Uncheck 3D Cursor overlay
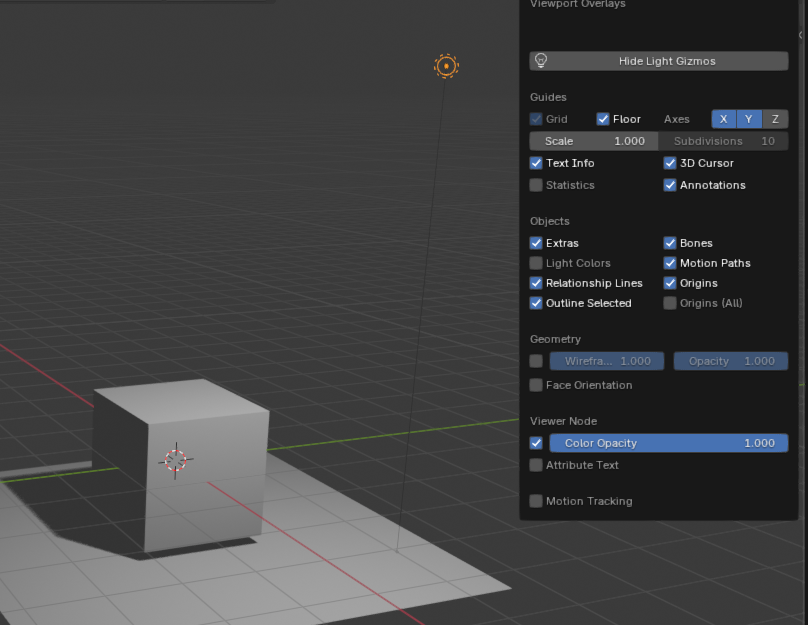This screenshot has width=808, height=625. (670, 163)
